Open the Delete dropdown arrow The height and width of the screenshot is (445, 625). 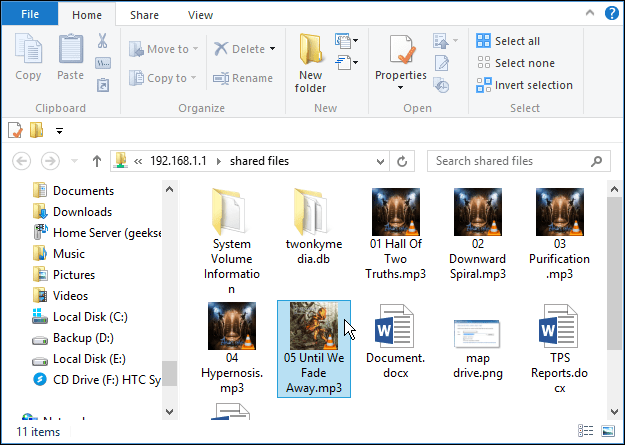tap(273, 49)
